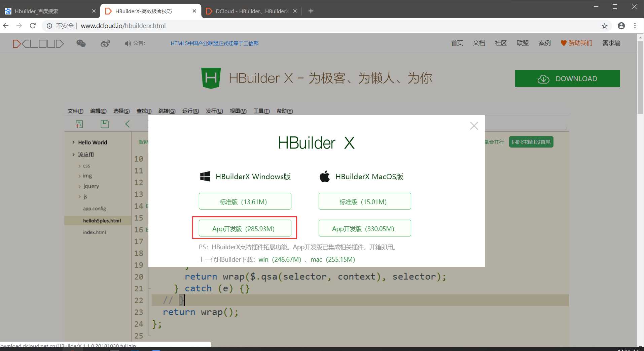
Task: Go back to the previous browser page
Action: click(x=6, y=26)
